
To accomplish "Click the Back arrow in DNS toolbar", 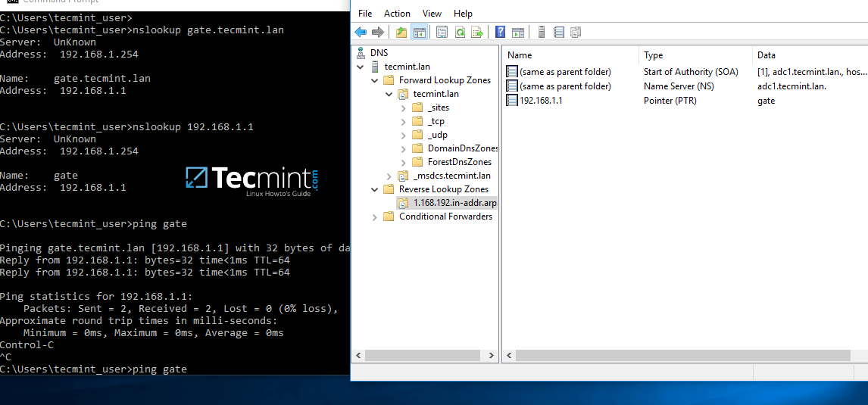I will coord(361,32).
